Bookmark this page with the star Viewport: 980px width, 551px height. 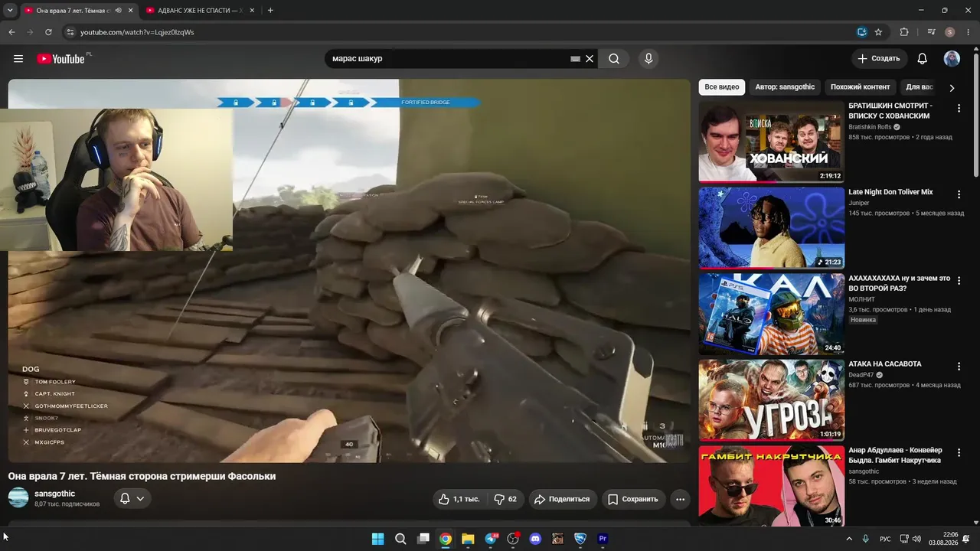pos(878,32)
